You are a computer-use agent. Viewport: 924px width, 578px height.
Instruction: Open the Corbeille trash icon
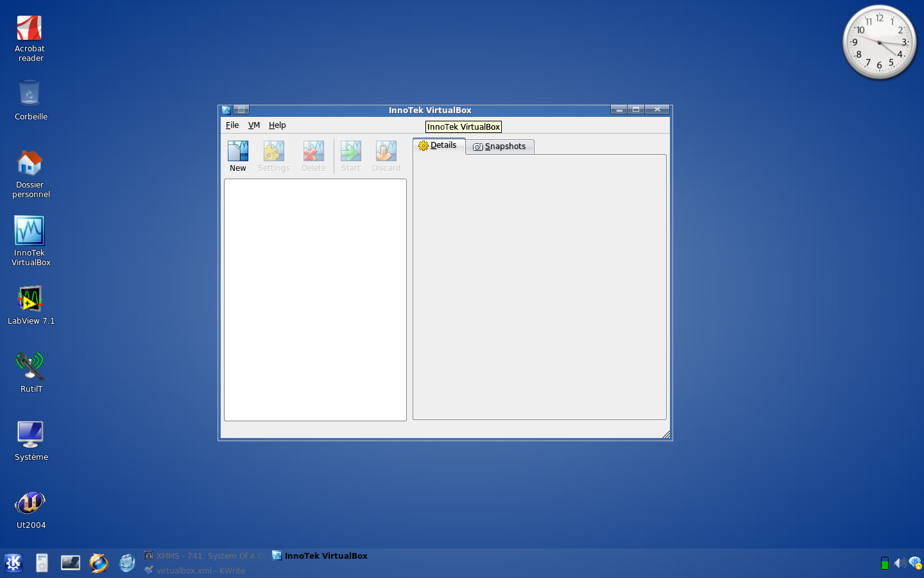(x=30, y=100)
